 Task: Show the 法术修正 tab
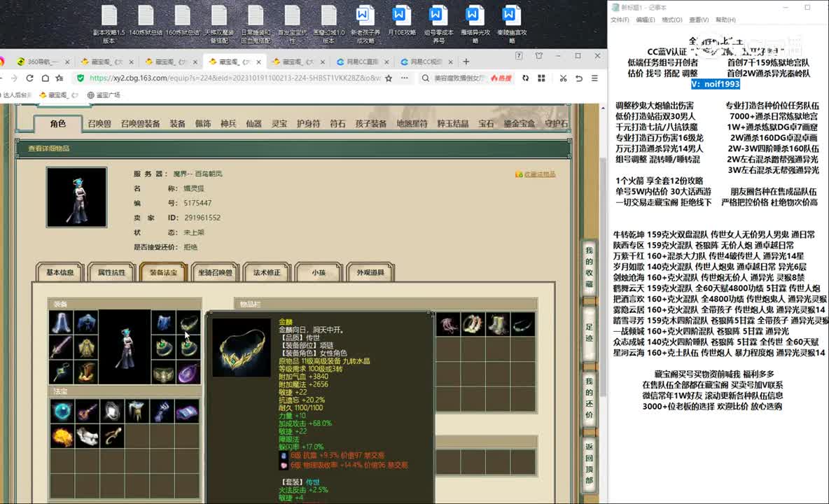click(x=267, y=272)
